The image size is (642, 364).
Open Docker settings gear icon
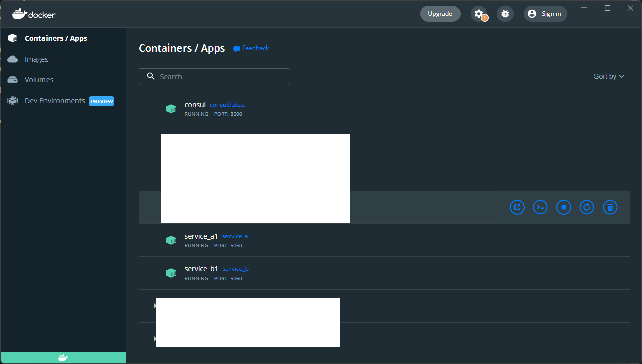point(479,14)
